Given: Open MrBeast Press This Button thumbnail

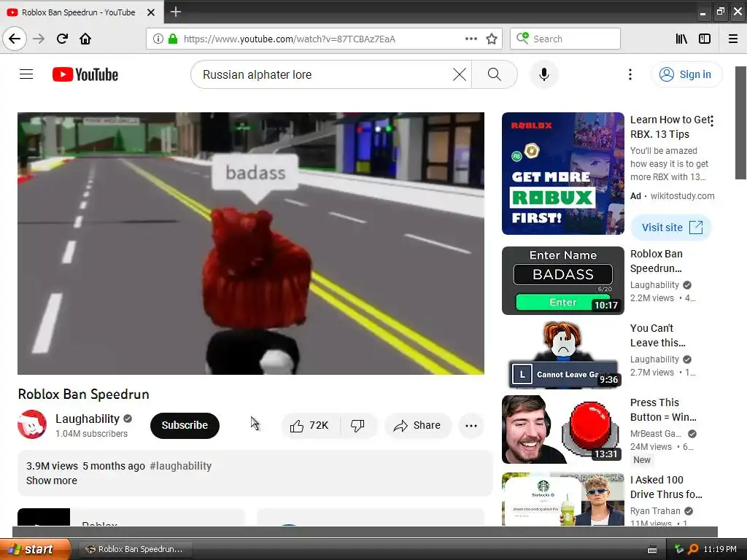Looking at the screenshot, I should [562, 429].
